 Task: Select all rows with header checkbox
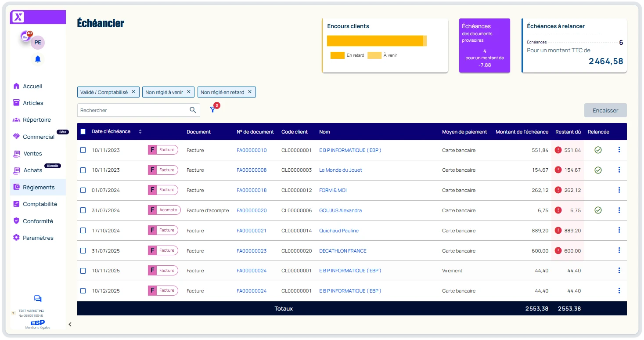[x=83, y=132]
